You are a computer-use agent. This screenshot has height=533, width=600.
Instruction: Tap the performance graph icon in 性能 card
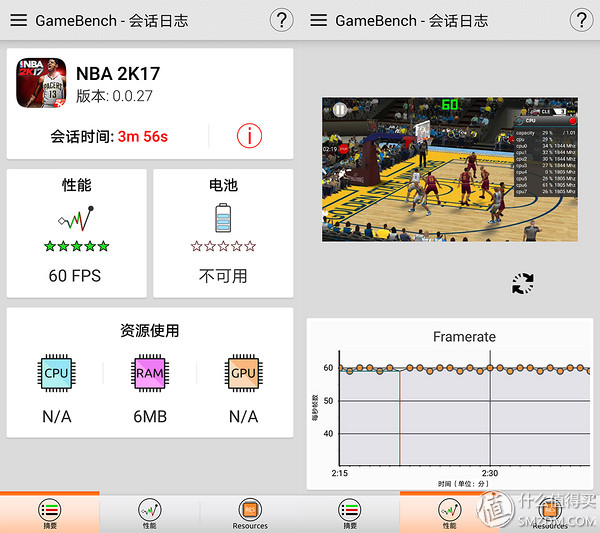tap(76, 218)
